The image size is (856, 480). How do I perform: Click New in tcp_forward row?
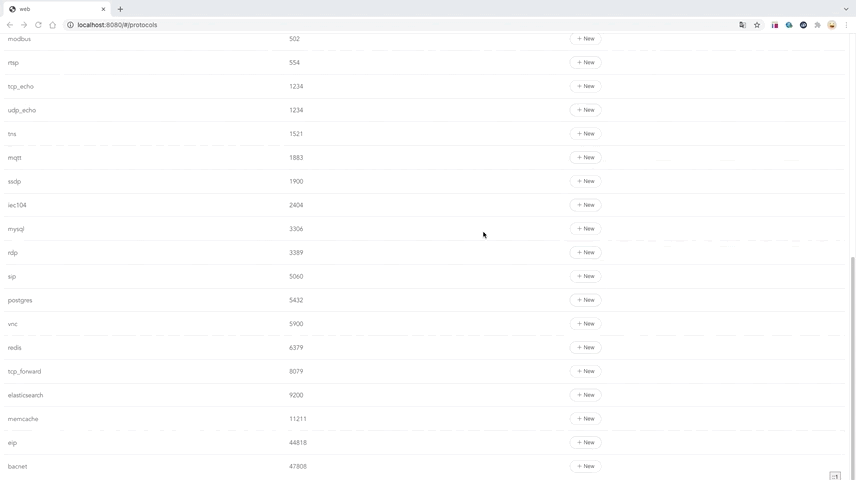click(x=585, y=371)
